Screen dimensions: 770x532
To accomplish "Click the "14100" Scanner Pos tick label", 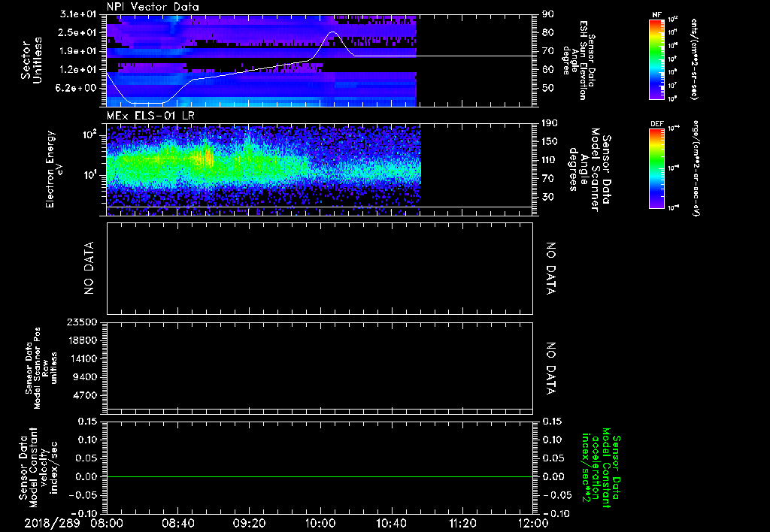I will tap(82, 358).
